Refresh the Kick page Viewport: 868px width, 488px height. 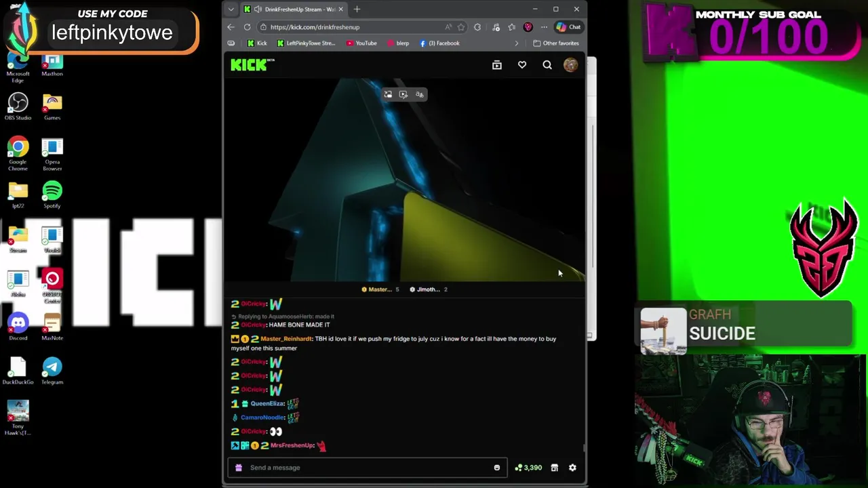247,27
